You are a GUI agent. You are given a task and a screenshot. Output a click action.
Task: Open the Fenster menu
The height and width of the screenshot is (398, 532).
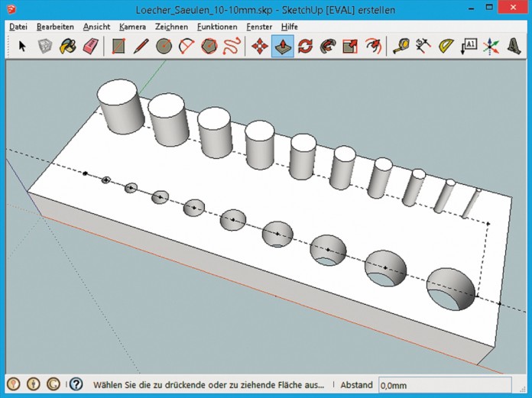coord(259,27)
